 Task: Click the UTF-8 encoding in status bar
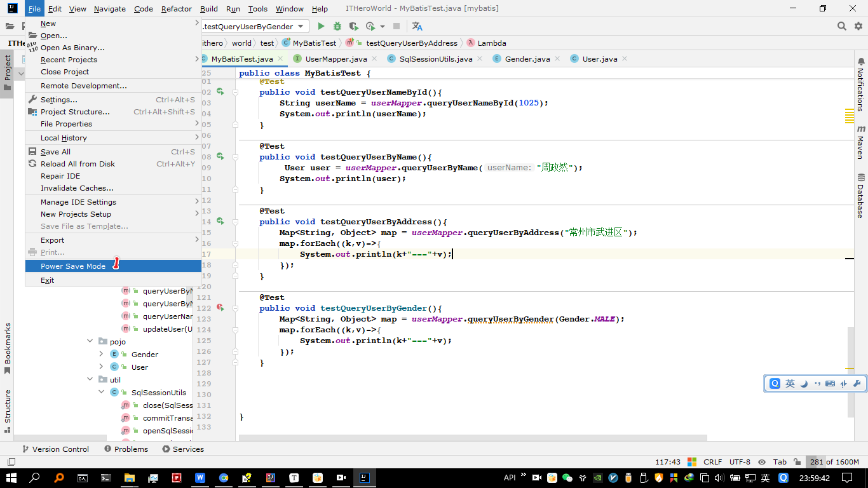click(740, 462)
